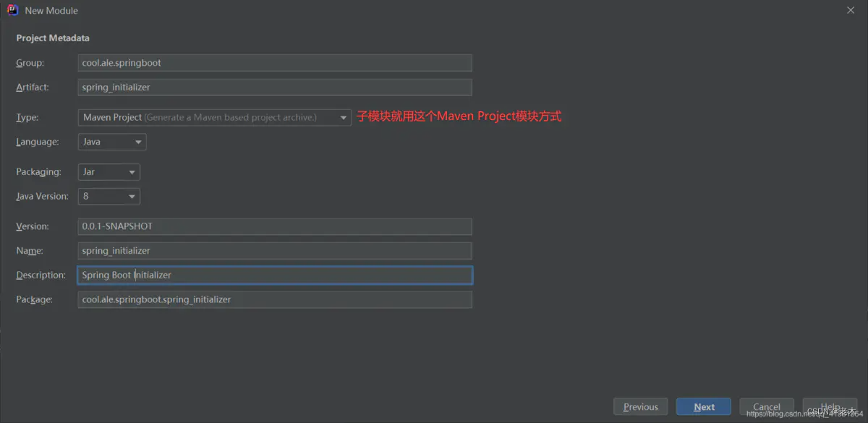Viewport: 868px width, 423px height.
Task: Click the Name: label
Action: (x=30, y=251)
